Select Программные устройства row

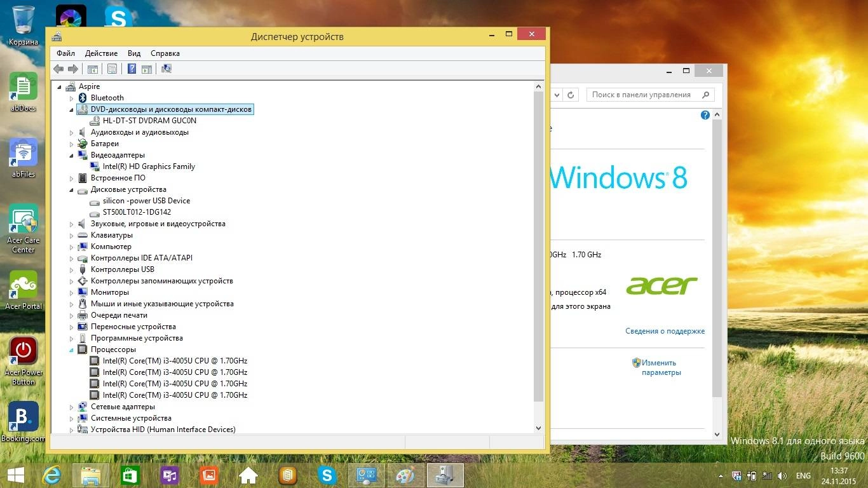click(x=137, y=338)
